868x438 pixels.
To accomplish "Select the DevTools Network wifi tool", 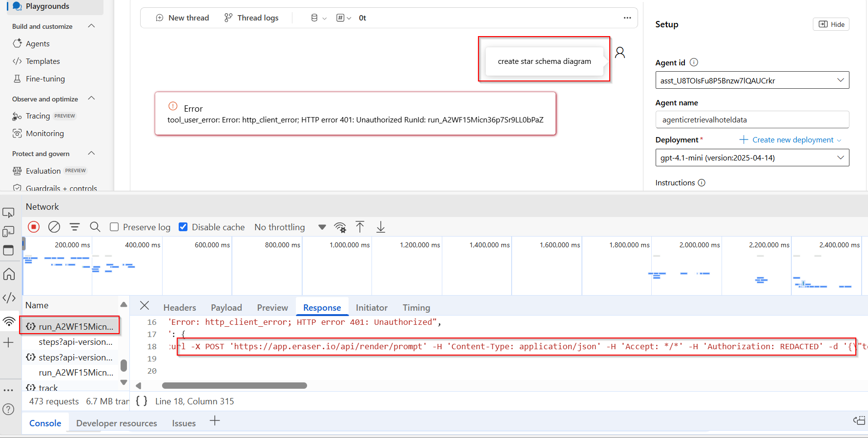I will 9,321.
